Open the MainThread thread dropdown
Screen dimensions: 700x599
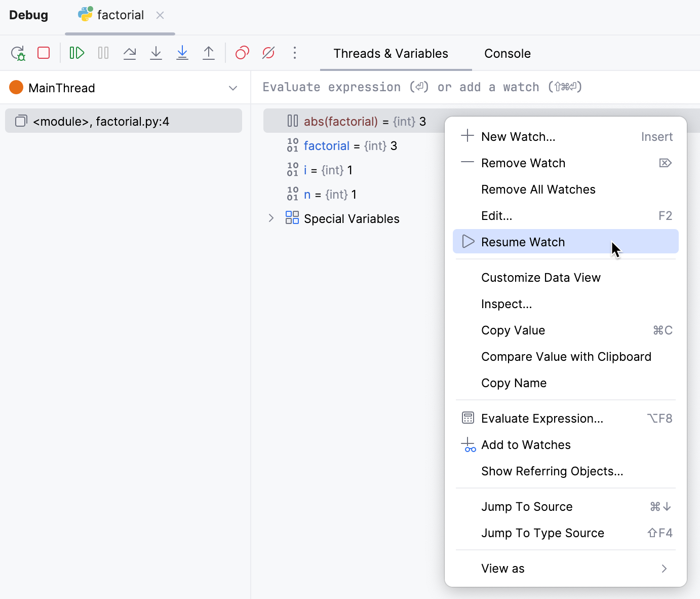point(232,88)
